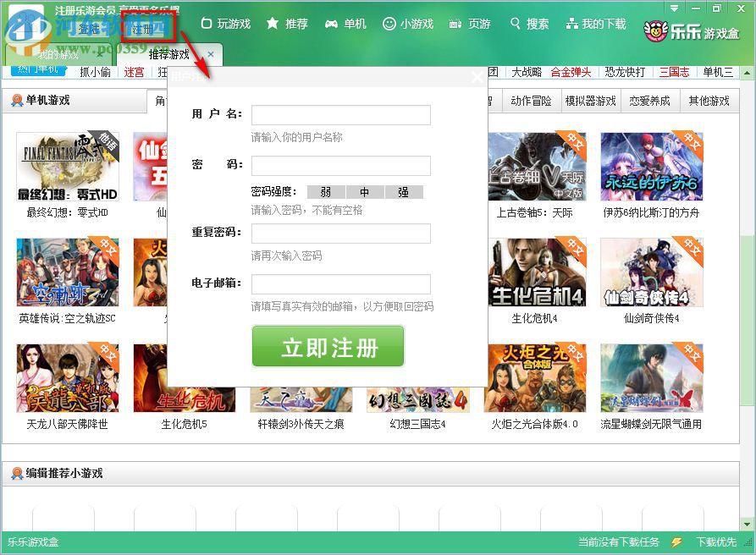Viewport: 756px width, 555px height.
Task: Click the 登陆 login button
Action: pyautogui.click(x=91, y=28)
